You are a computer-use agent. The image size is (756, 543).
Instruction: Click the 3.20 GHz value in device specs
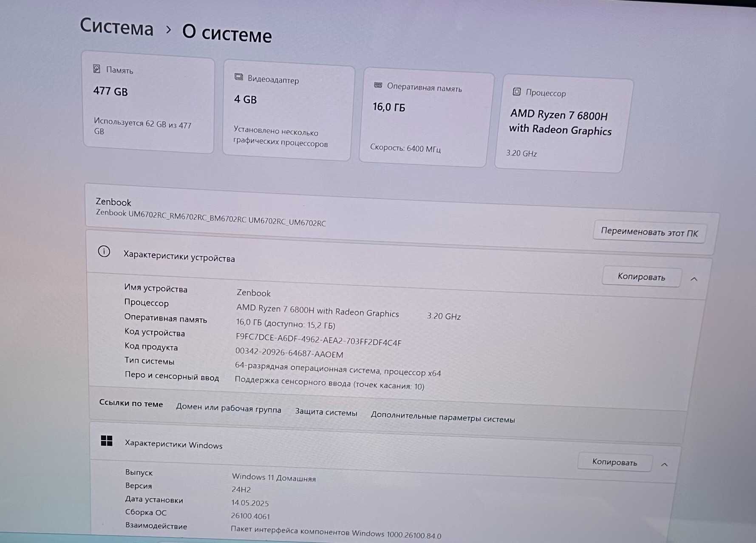(x=444, y=316)
